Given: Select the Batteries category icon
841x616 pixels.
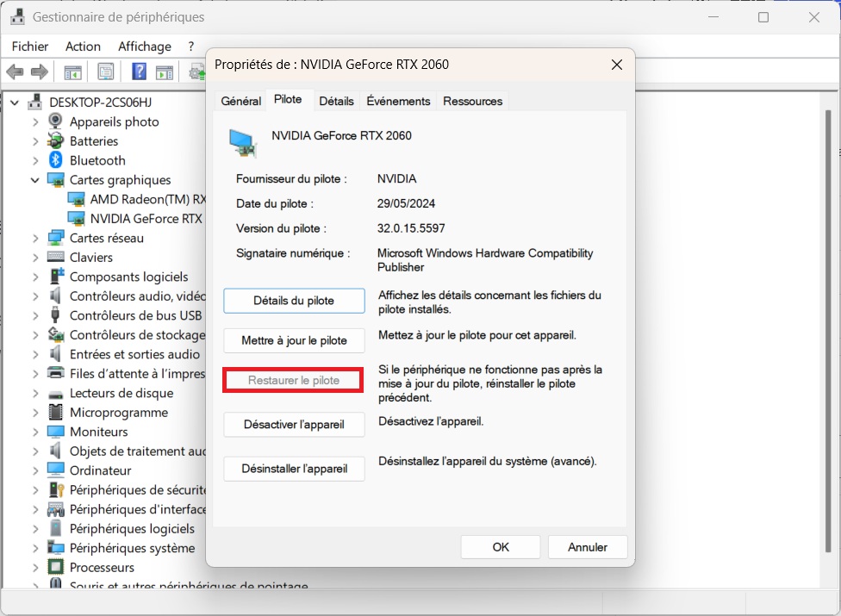Looking at the screenshot, I should [x=55, y=141].
